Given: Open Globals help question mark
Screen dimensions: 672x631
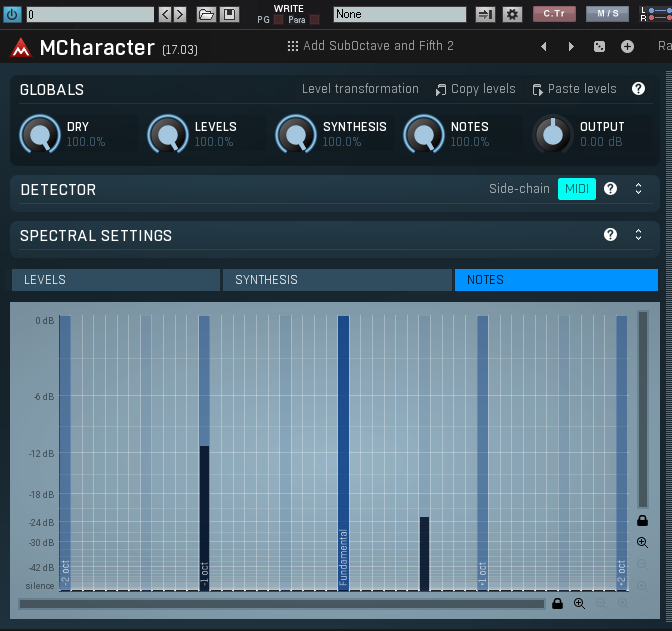Looking at the screenshot, I should click(638, 89).
